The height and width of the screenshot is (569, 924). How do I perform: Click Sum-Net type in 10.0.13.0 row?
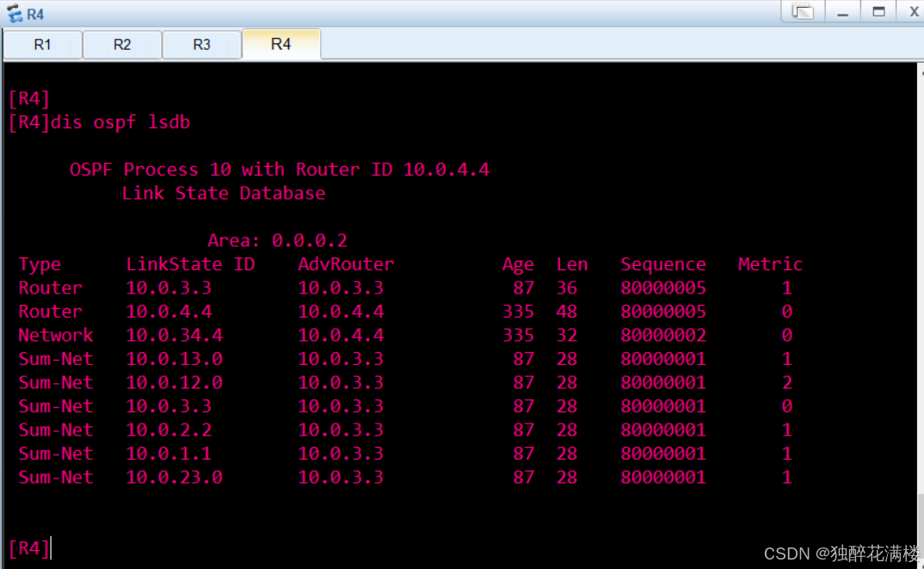point(55,359)
